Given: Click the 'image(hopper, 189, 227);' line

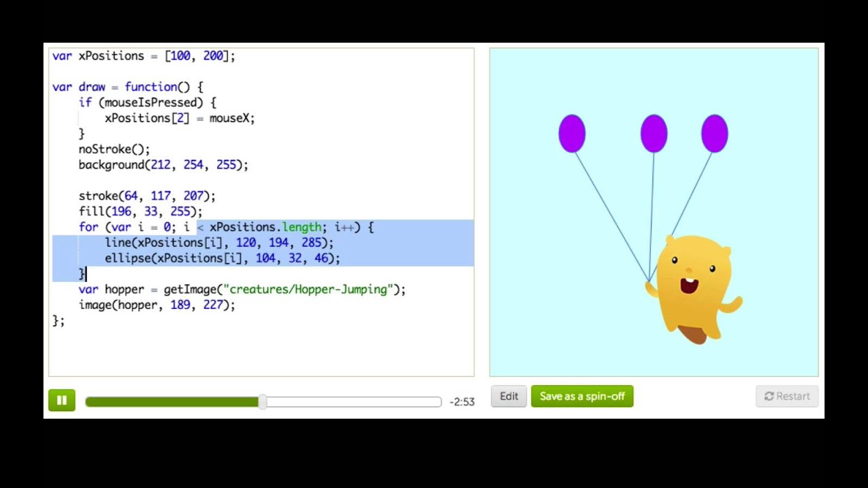Looking at the screenshot, I should pos(157,305).
